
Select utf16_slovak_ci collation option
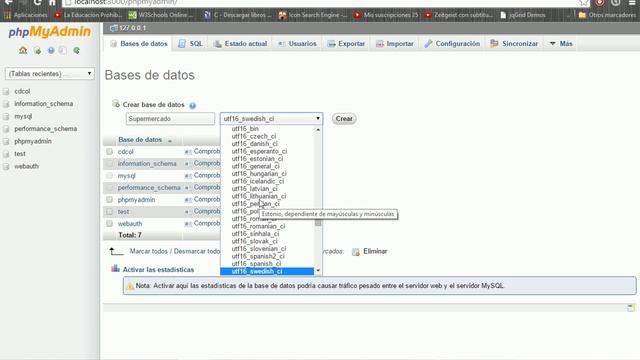point(254,241)
